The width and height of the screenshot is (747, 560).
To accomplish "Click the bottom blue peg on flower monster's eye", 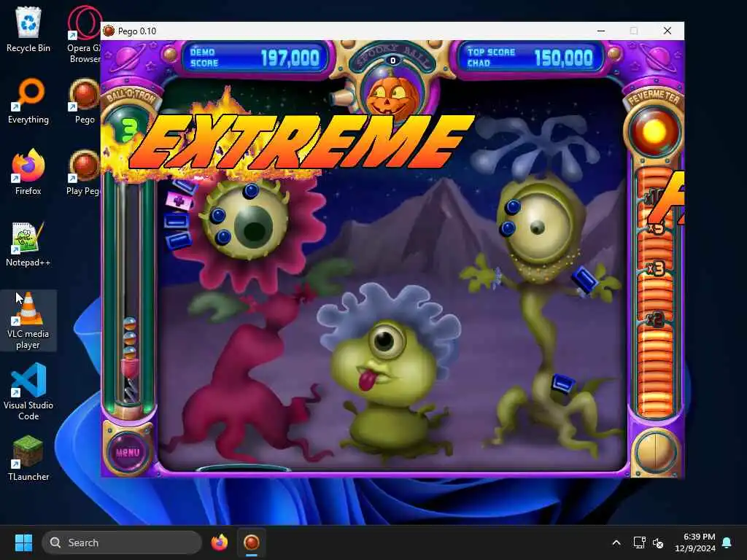I will (223, 236).
